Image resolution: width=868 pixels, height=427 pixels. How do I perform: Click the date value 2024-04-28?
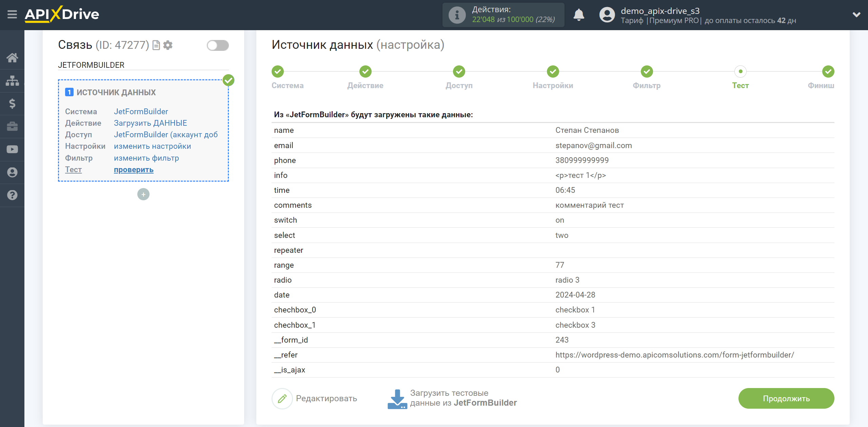(575, 295)
